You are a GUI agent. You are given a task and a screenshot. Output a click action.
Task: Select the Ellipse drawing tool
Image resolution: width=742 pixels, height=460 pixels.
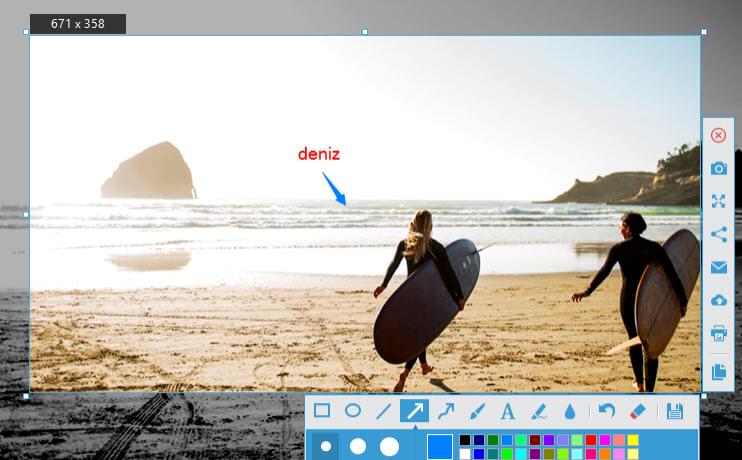click(353, 410)
